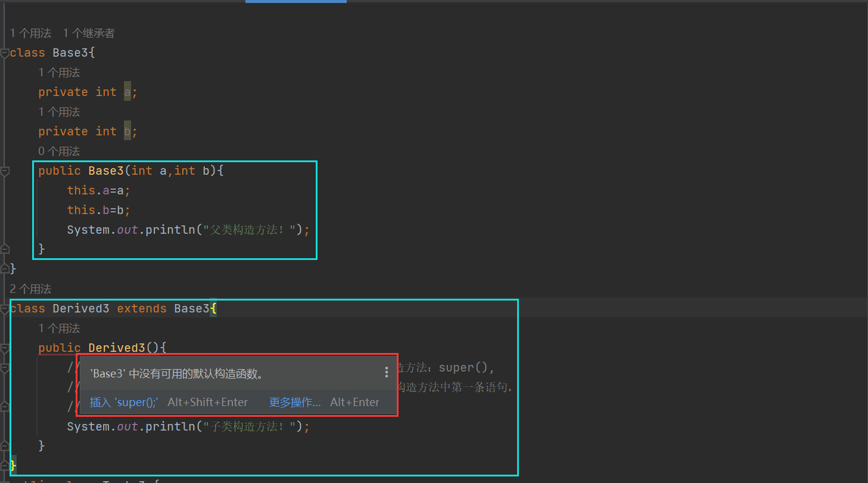Viewport: 868px width, 483px height.
Task: Click the Derived3 constructor name with error underline
Action: 117,348
